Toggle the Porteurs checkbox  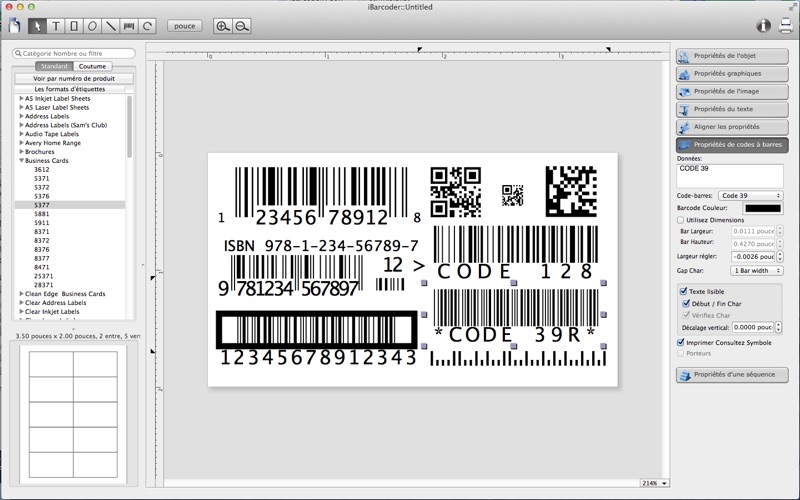coord(680,353)
